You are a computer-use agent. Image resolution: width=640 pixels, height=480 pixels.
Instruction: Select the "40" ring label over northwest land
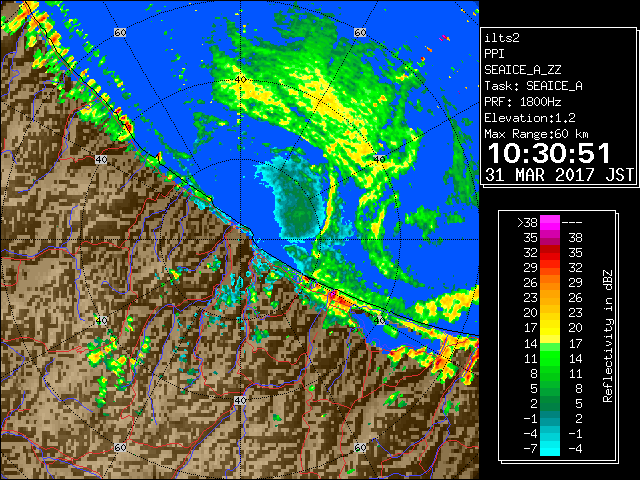point(101,160)
